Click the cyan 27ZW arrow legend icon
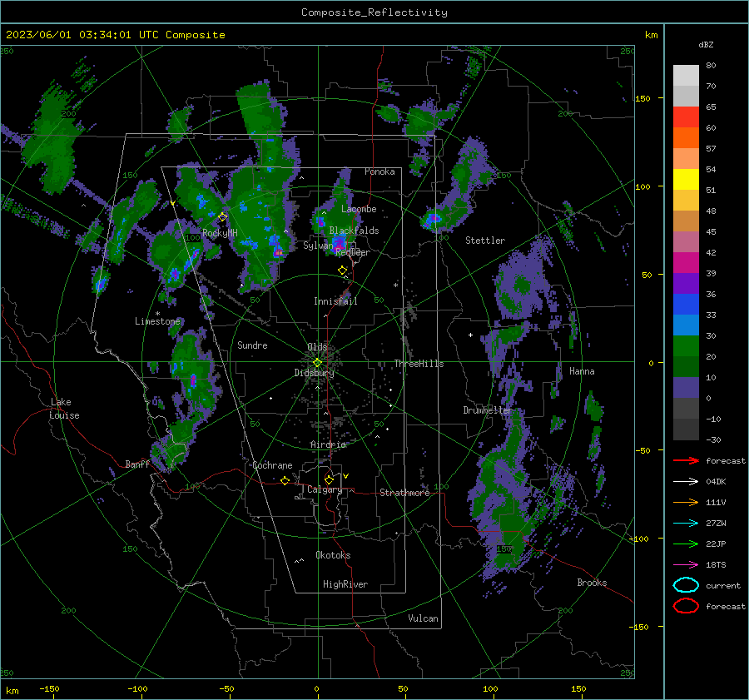Image resolution: width=749 pixels, height=700 pixels. click(686, 524)
